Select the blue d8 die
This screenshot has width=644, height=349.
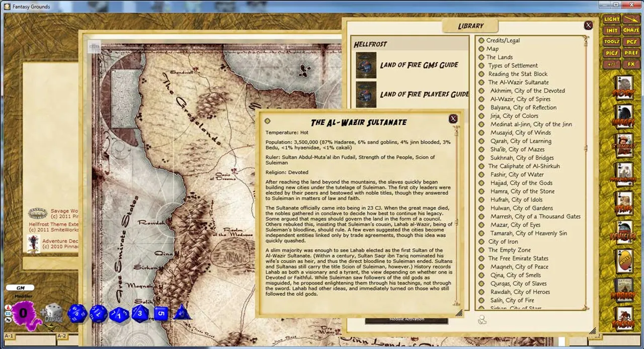point(140,314)
